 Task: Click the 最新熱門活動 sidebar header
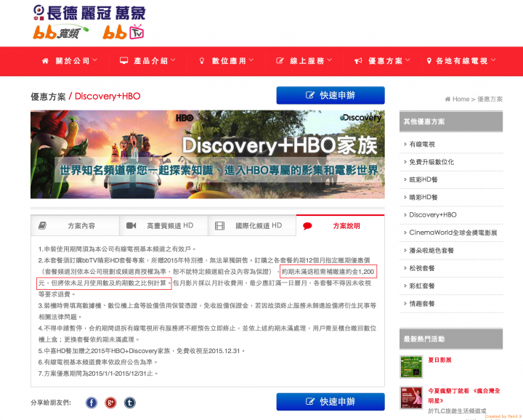click(451, 339)
